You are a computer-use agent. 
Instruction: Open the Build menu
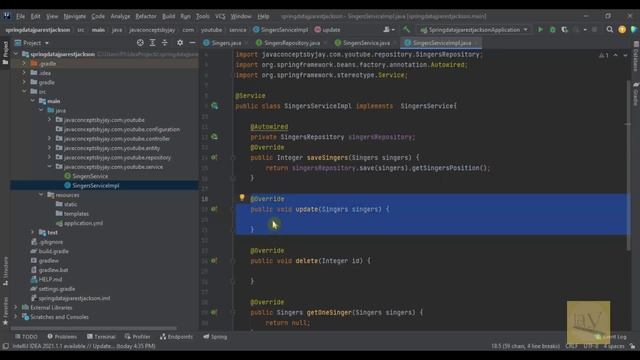[x=168, y=16]
